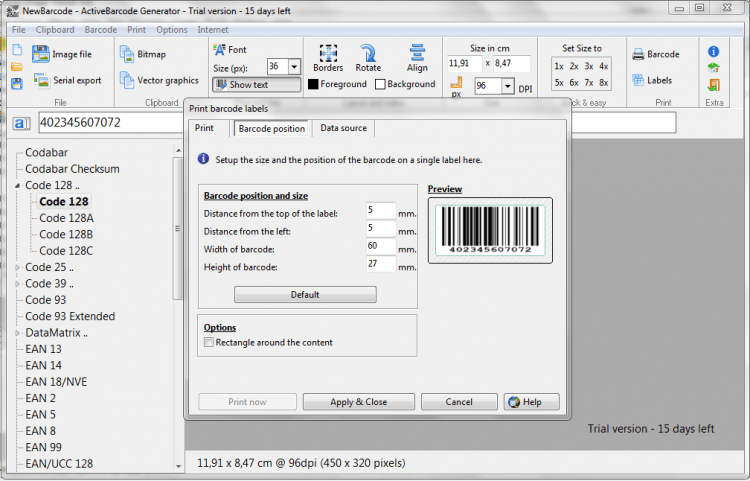The width and height of the screenshot is (750, 481).
Task: Switch to the Data source tab
Action: [x=343, y=128]
